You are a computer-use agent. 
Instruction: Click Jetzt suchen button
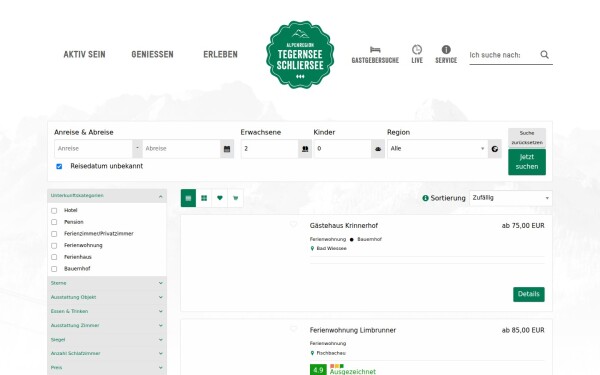(527, 162)
